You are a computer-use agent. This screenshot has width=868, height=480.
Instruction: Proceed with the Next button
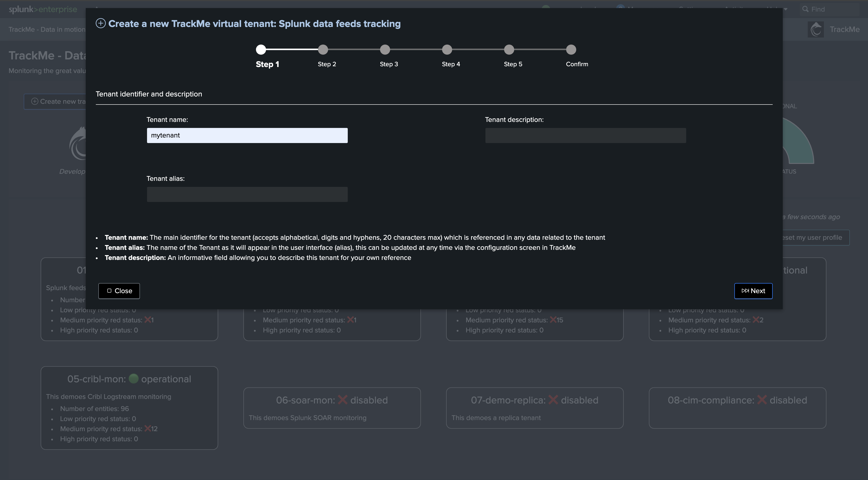(x=753, y=291)
